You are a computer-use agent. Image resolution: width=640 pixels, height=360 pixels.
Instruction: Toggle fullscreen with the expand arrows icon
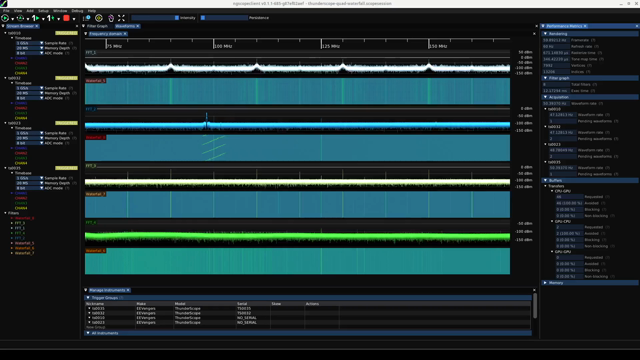point(121,18)
